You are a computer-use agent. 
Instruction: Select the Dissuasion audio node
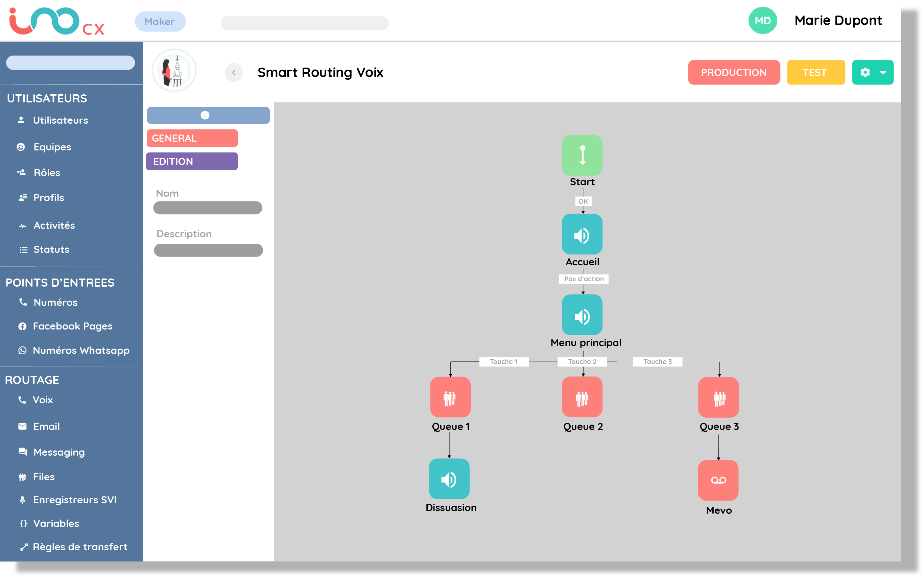pos(449,479)
